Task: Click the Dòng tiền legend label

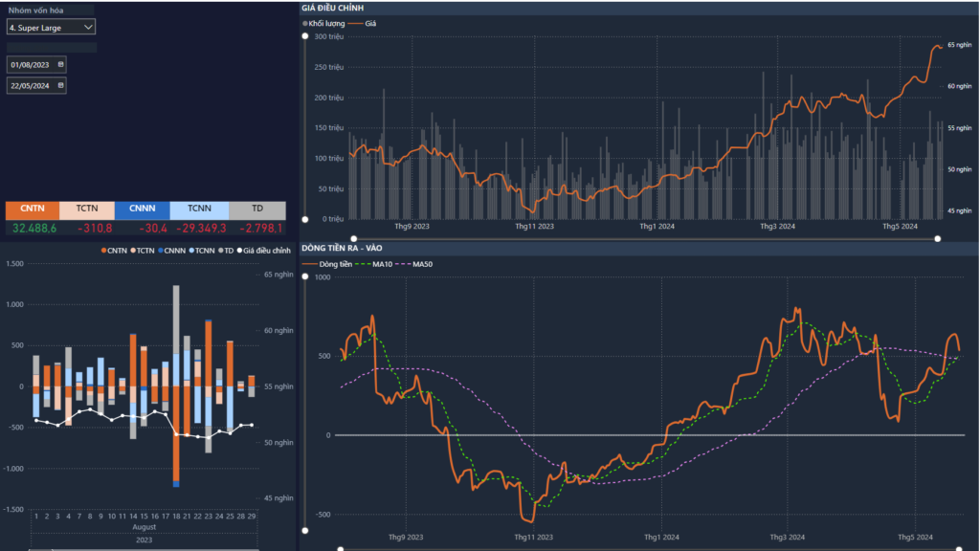Action: pyautogui.click(x=333, y=262)
